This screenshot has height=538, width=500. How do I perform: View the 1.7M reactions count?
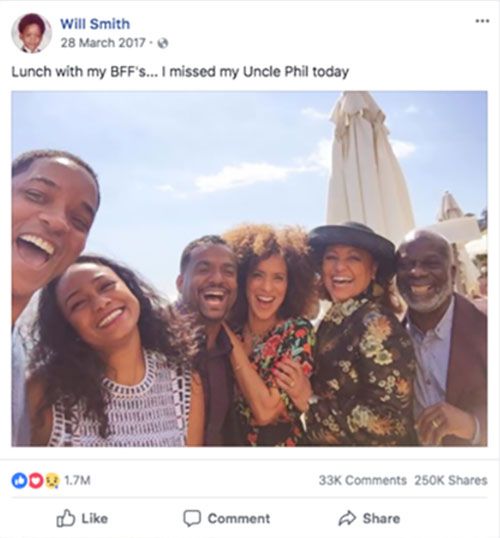77,480
